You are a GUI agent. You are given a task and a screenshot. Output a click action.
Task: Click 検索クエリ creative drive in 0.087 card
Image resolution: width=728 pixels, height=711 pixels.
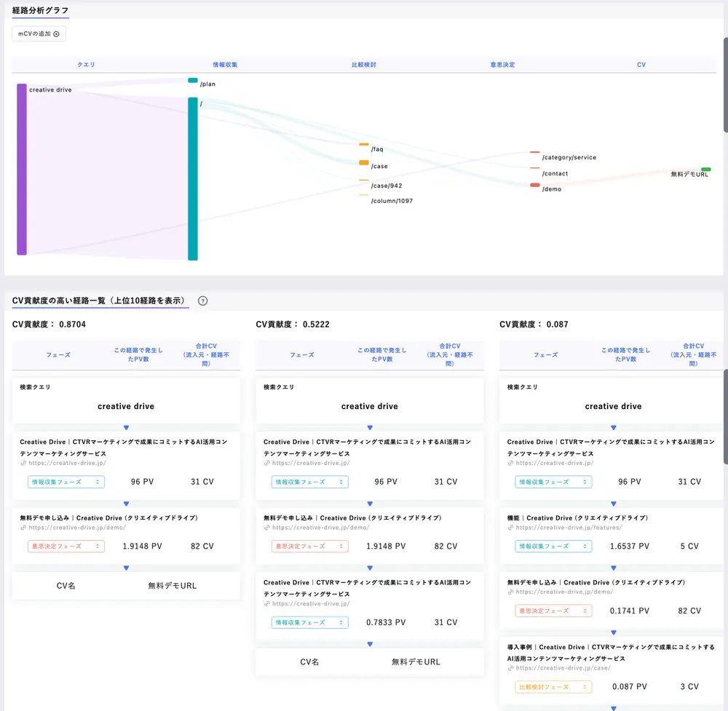coord(613,406)
